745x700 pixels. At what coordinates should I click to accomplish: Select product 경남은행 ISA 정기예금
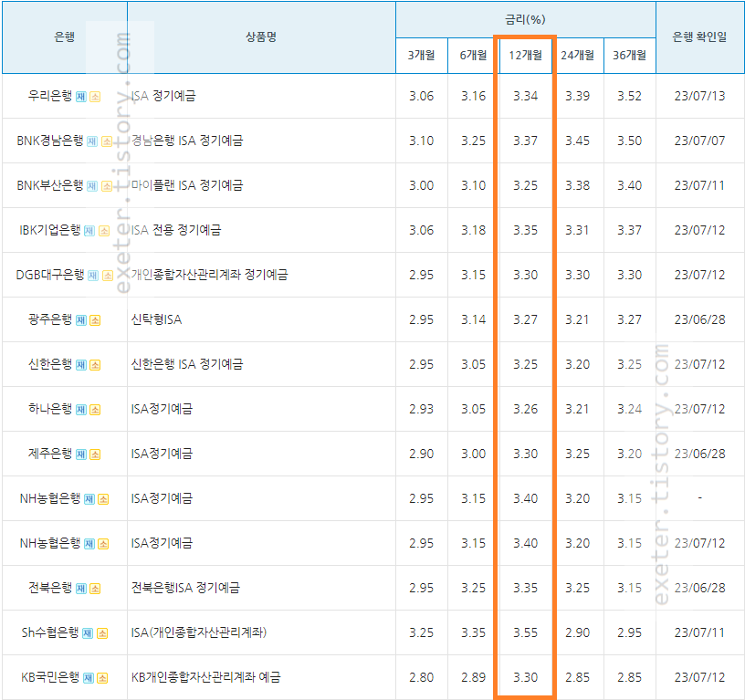187,141
